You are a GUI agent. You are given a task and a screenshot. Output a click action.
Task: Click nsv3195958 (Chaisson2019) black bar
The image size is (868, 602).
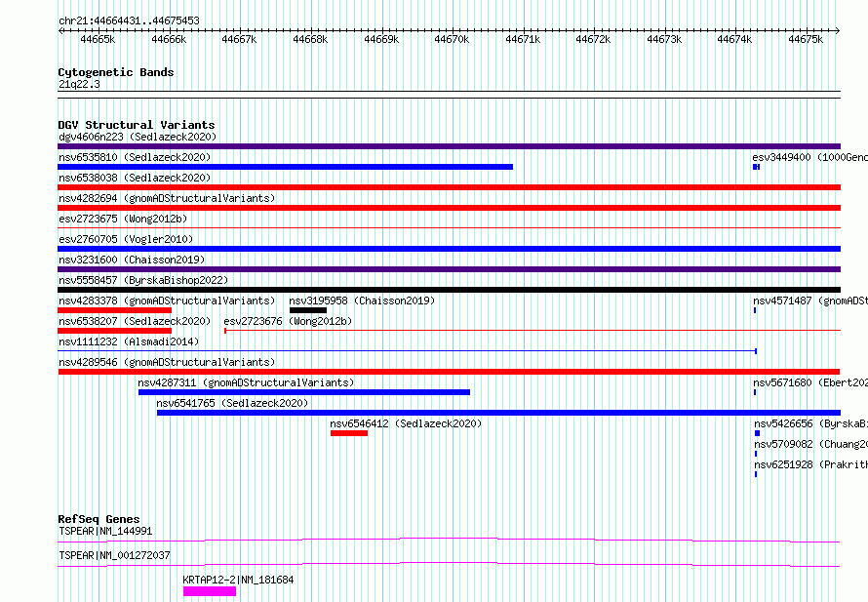click(x=308, y=310)
